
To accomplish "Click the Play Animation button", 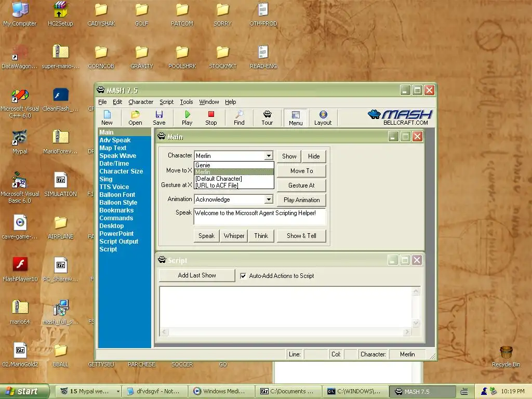I will pos(302,200).
